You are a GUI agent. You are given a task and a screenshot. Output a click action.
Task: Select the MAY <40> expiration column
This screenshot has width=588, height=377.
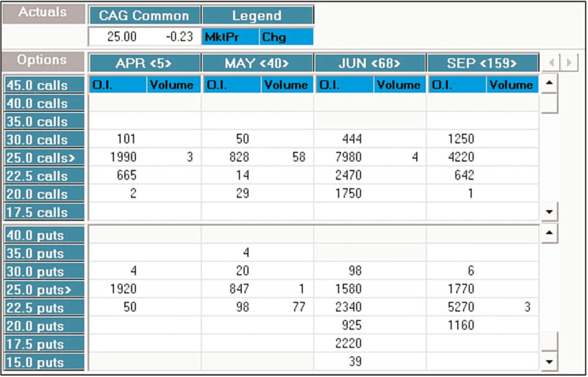click(257, 63)
